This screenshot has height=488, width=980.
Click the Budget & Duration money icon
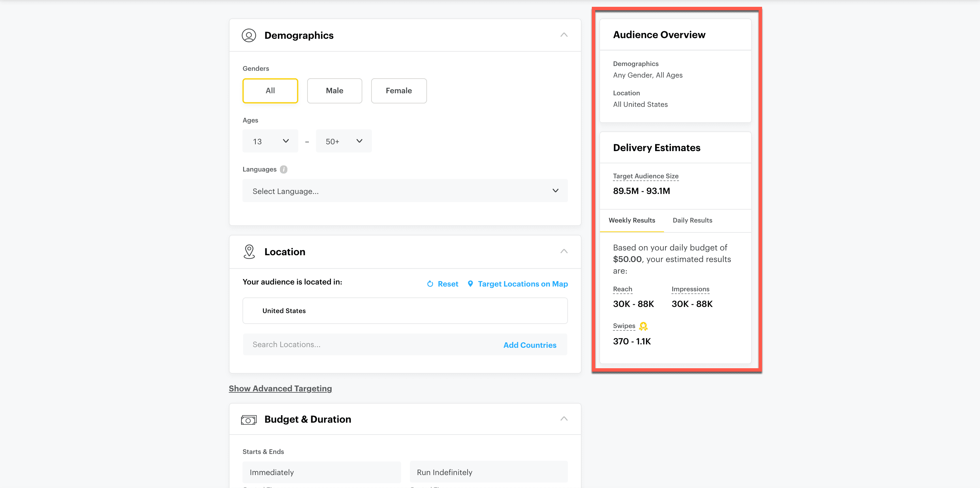(x=249, y=420)
